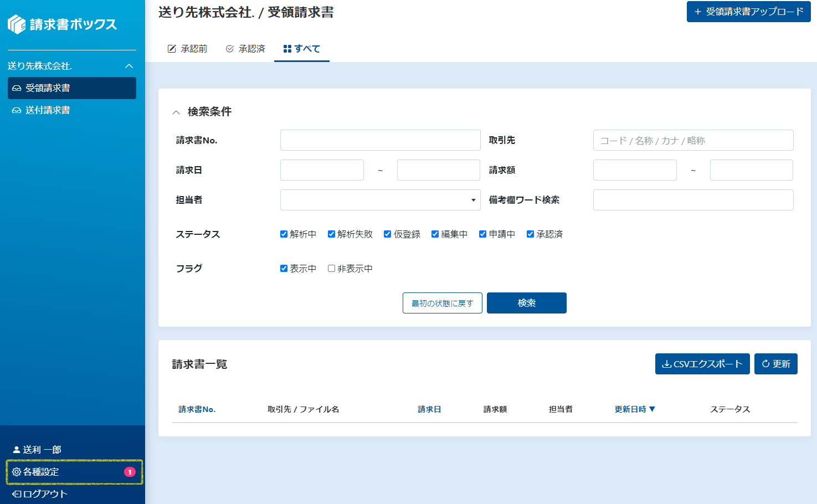
Task: Click the 受領請求書 inbox icon in sidebar
Action: pyautogui.click(x=17, y=88)
